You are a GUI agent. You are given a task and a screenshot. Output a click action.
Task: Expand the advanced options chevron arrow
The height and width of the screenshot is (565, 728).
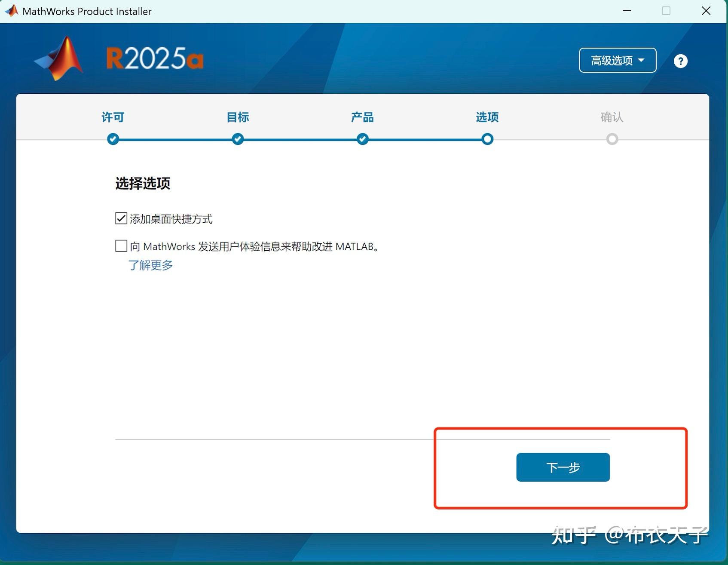pos(642,61)
